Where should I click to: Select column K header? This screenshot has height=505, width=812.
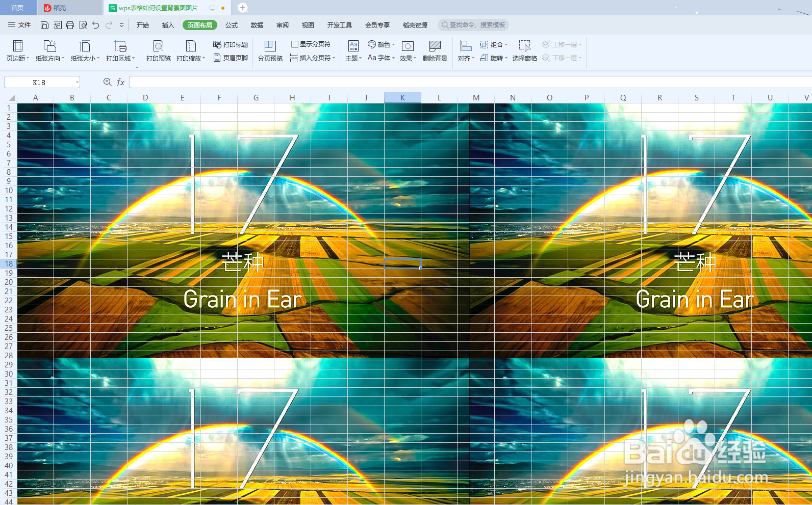[402, 97]
